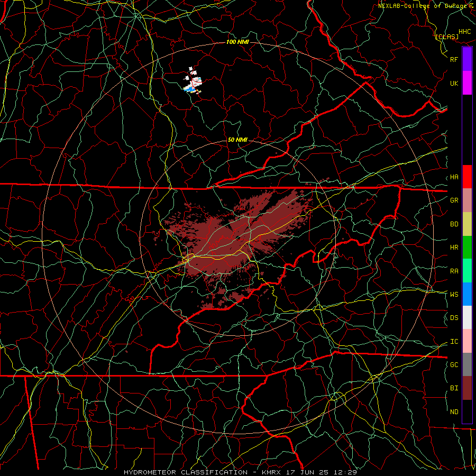
Task: Click the ND legend label
Action: [x=454, y=412]
